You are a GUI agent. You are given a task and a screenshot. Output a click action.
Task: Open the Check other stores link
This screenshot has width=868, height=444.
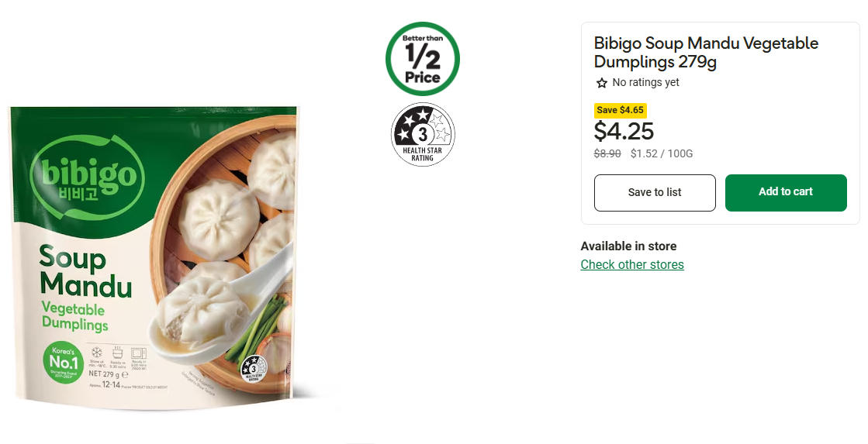point(632,264)
